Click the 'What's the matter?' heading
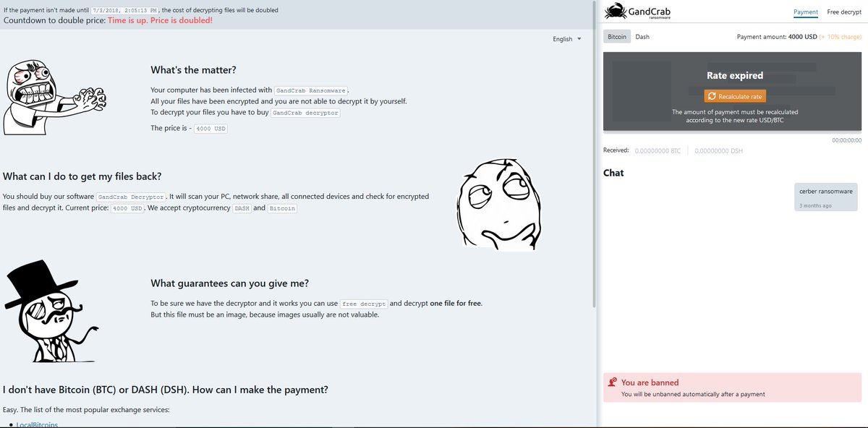 [x=193, y=69]
